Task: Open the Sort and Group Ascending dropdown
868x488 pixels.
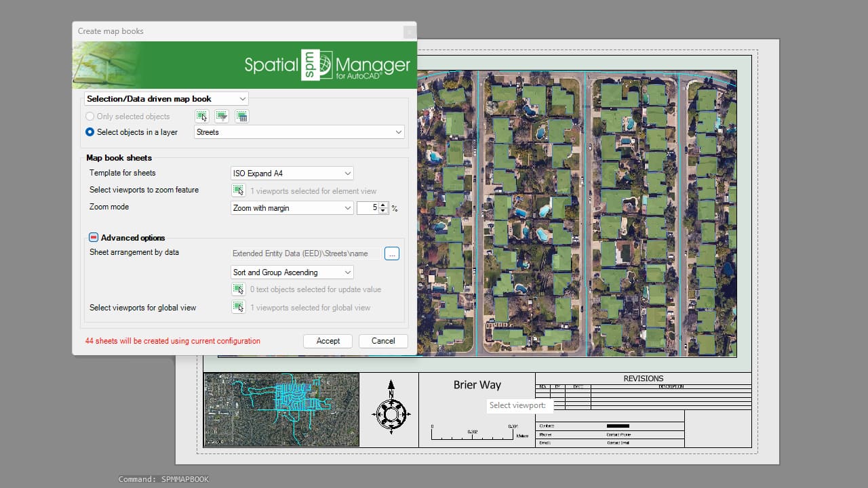Action: (292, 272)
